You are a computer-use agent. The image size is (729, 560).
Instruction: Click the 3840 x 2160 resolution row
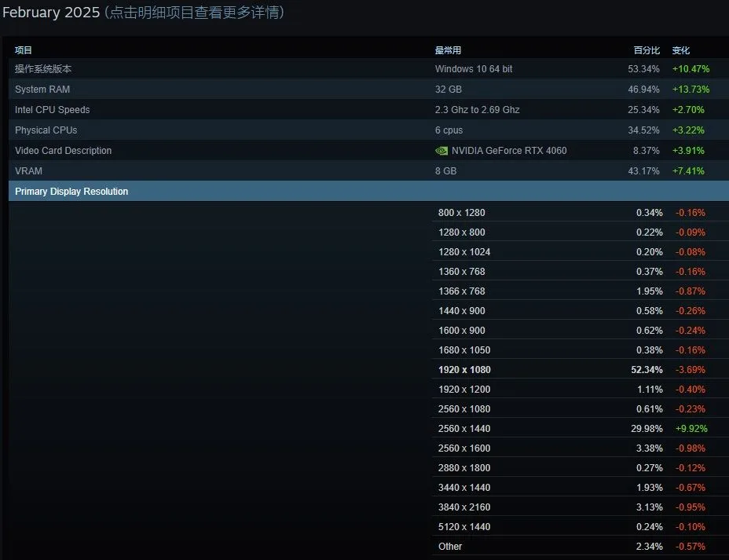[x=464, y=507]
